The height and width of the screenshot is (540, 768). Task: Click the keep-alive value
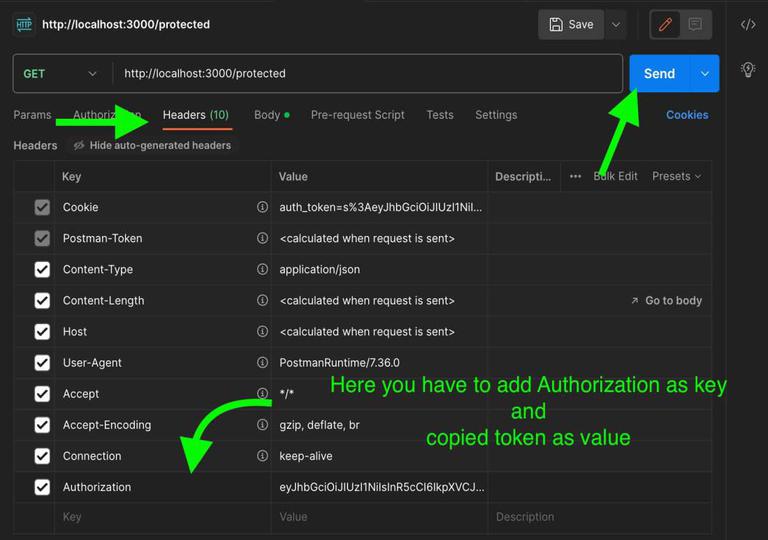point(306,456)
